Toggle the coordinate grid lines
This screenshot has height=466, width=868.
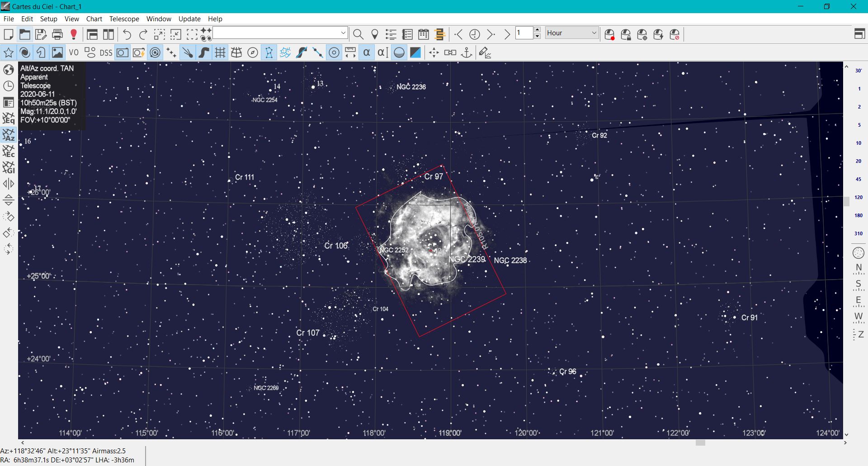(220, 53)
